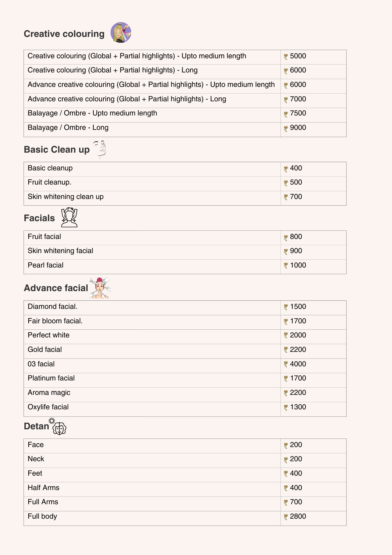This screenshot has width=392, height=555.
Task: Select the Creative colouring heading
Action: [x=64, y=34]
